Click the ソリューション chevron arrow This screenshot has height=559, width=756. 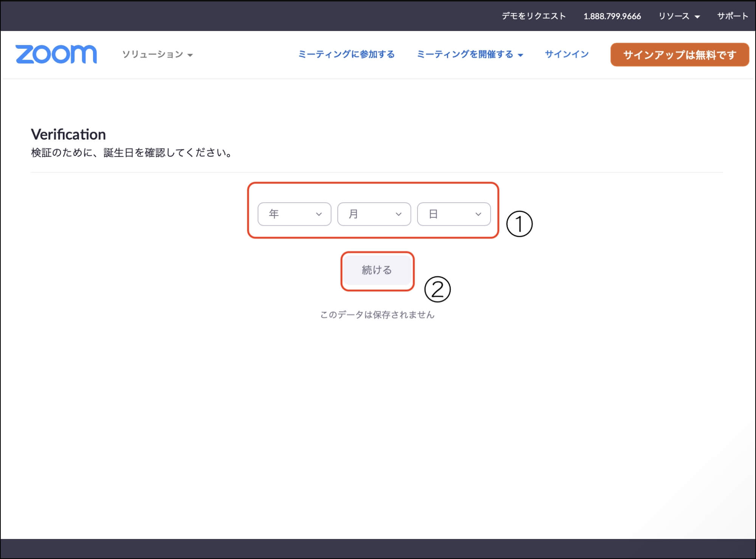click(191, 55)
